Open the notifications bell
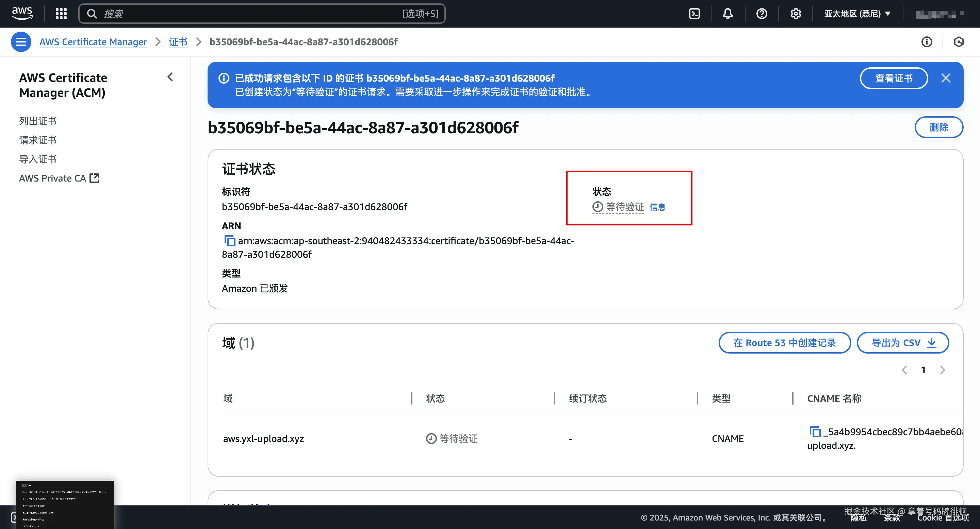980x529 pixels. (728, 14)
